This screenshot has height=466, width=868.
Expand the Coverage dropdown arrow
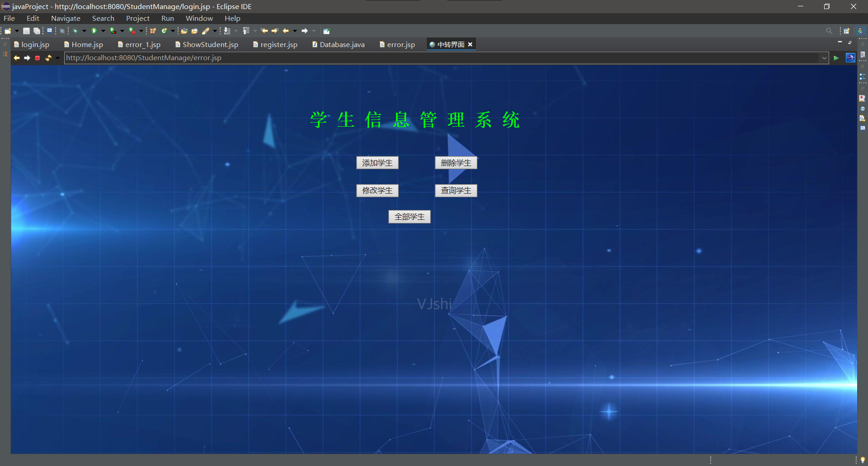point(122,31)
